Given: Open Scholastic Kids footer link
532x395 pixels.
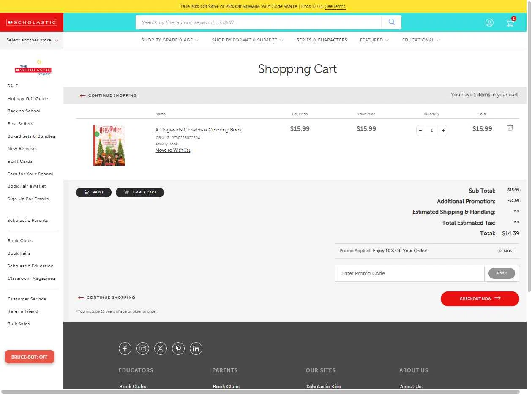Looking at the screenshot, I should 324,386.
